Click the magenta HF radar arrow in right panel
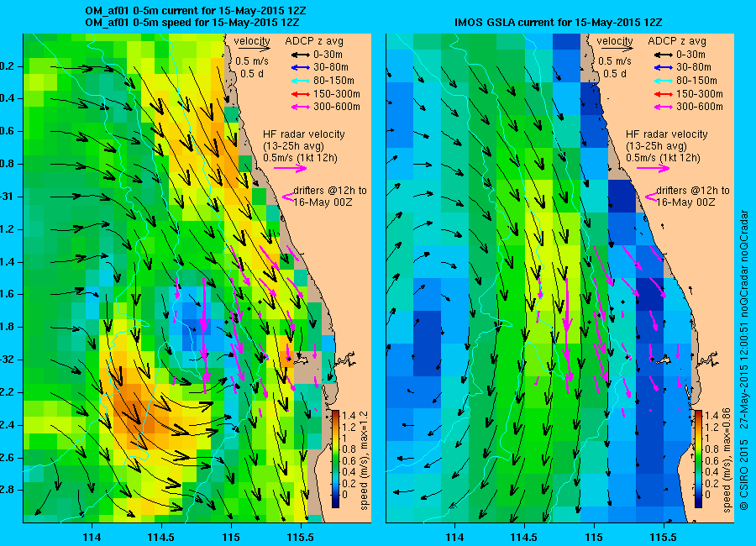The width and height of the screenshot is (756, 546). coord(654,168)
